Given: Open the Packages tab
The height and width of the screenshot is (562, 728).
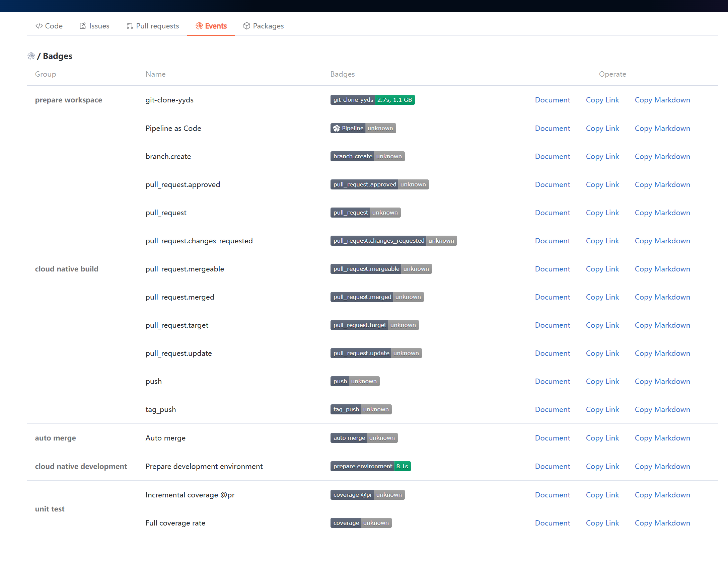Looking at the screenshot, I should 263,26.
